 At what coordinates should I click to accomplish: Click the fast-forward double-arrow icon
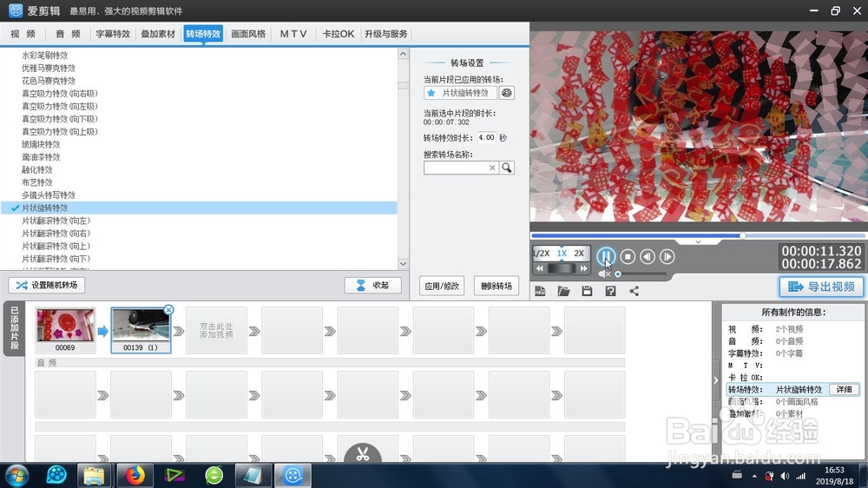tap(583, 268)
